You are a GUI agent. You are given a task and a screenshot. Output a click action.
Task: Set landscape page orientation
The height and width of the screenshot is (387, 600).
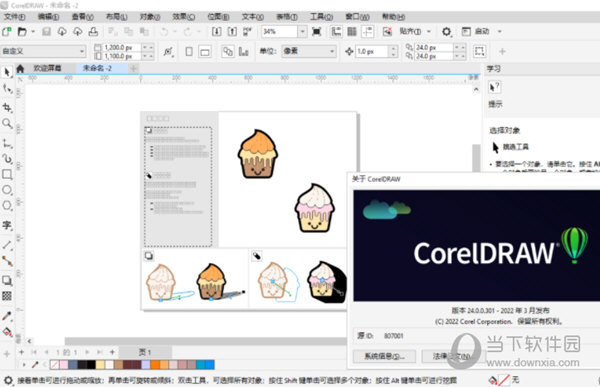[205, 51]
